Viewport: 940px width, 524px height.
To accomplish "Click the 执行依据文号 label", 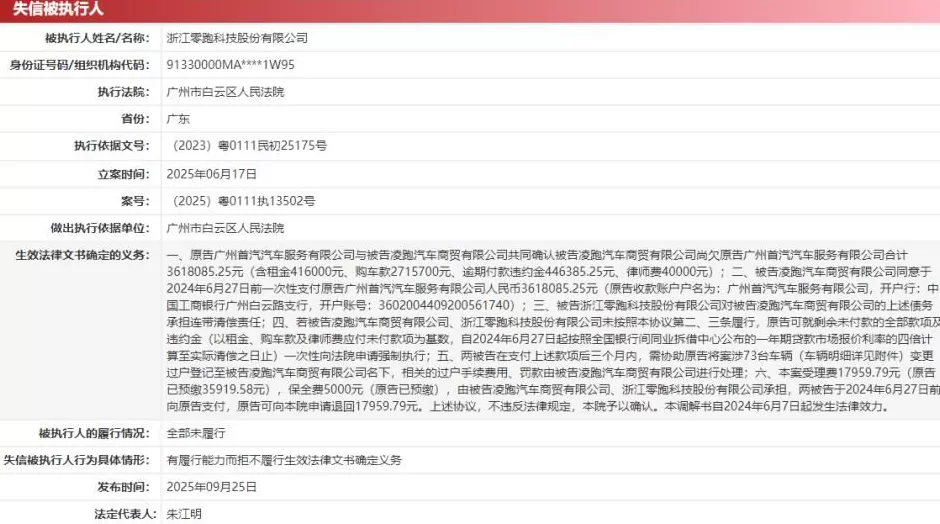I will (x=112, y=146).
